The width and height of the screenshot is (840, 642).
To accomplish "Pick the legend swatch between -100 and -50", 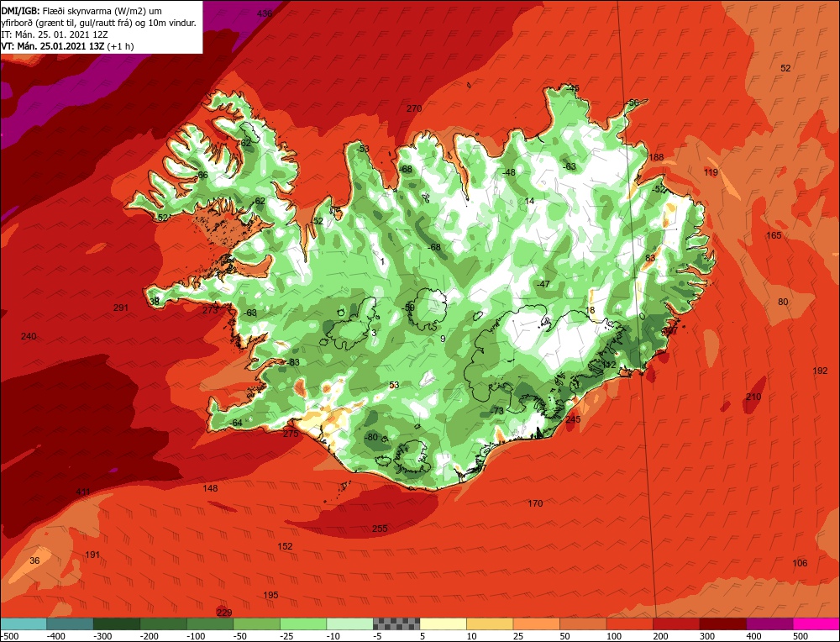I will pos(210,624).
